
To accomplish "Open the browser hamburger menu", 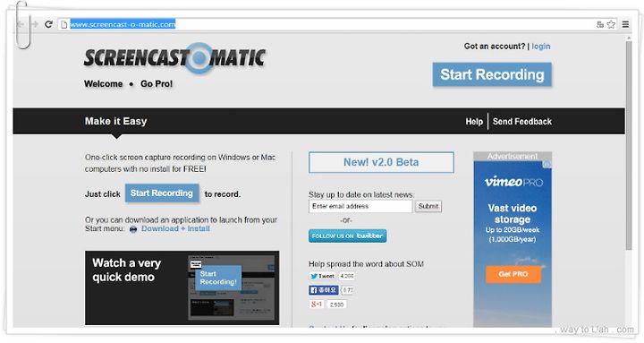I will pos(625,24).
